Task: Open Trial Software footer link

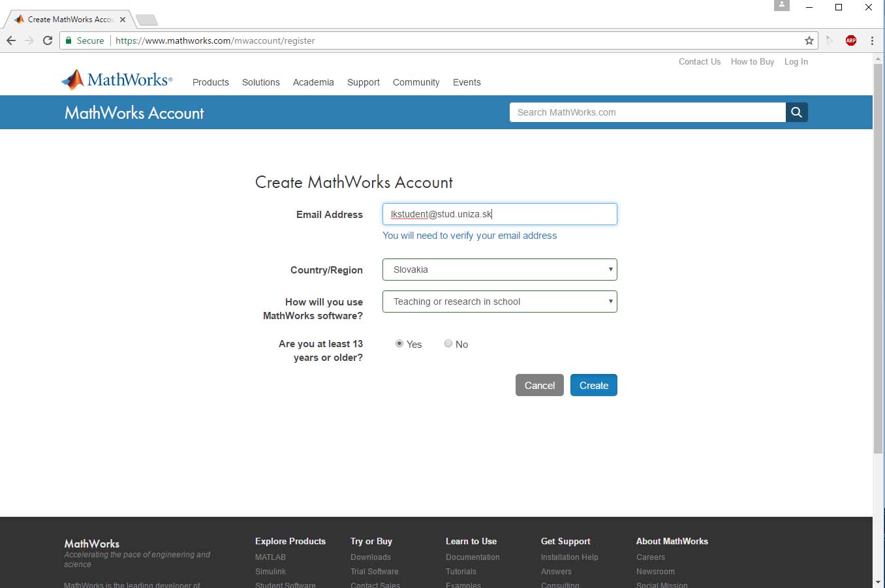Action: (375, 572)
